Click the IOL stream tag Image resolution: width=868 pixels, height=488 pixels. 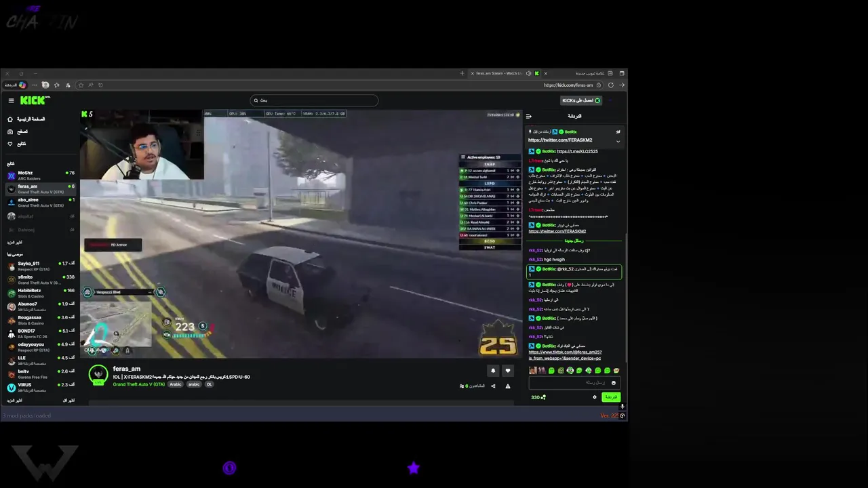[209, 384]
